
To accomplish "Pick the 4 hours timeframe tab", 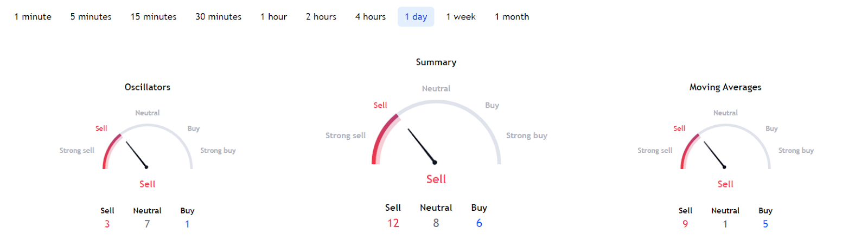I will point(371,17).
